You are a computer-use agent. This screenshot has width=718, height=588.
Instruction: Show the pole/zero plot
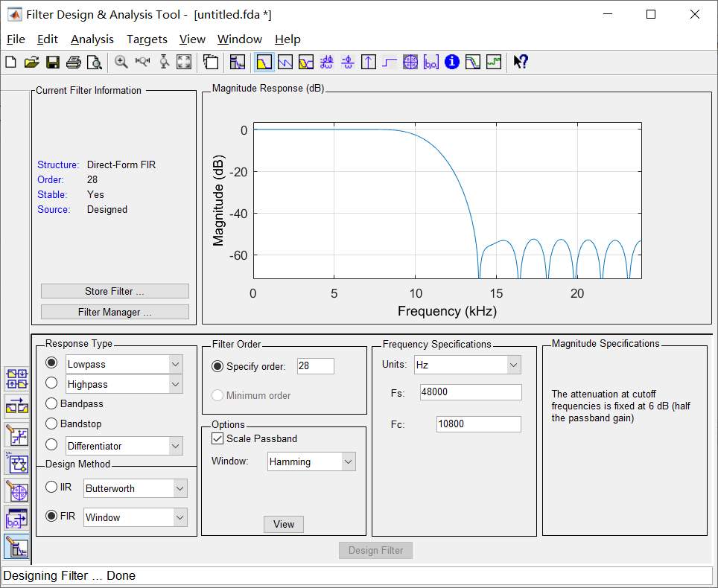click(410, 62)
